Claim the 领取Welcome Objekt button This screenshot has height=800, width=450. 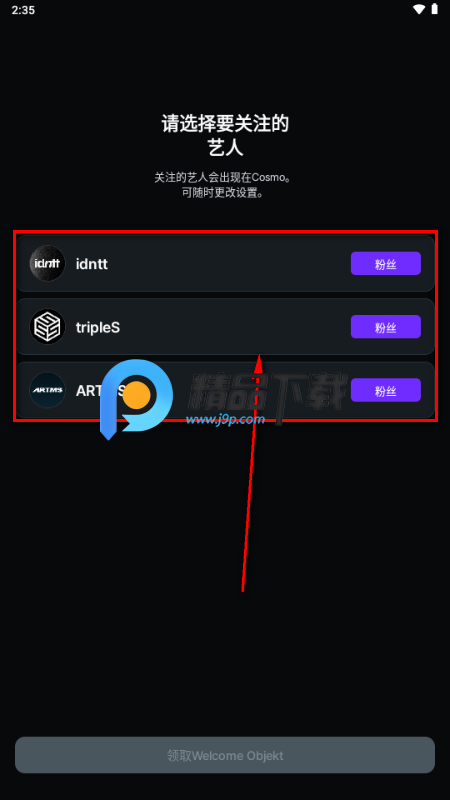point(225,755)
